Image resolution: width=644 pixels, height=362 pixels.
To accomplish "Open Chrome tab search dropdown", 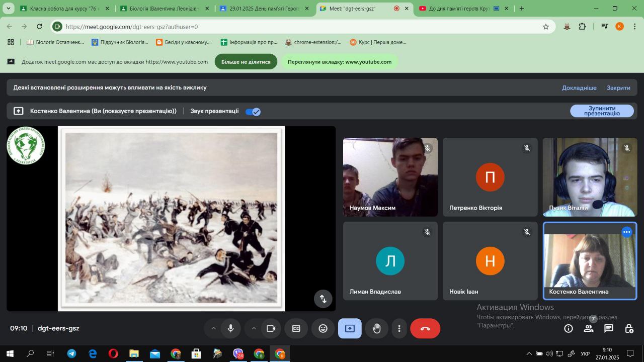I will pos(9,9).
